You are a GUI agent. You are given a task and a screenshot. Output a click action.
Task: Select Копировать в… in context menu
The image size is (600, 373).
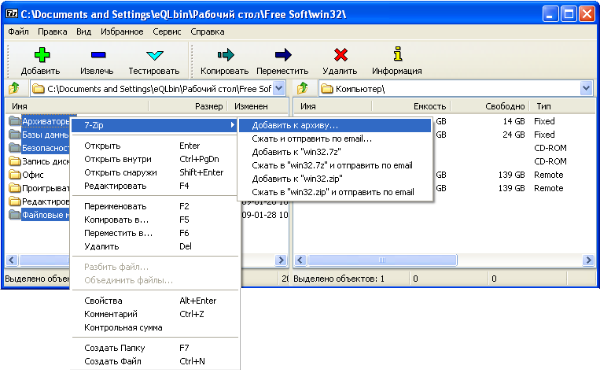click(x=155, y=220)
